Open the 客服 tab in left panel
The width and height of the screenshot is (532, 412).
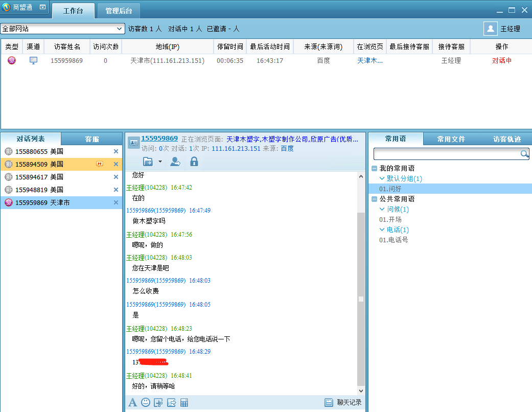(92, 139)
